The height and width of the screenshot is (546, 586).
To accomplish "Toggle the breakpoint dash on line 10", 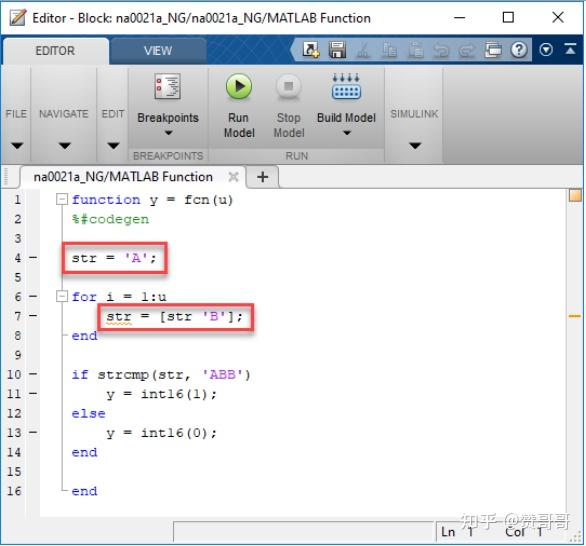I will click(x=33, y=374).
